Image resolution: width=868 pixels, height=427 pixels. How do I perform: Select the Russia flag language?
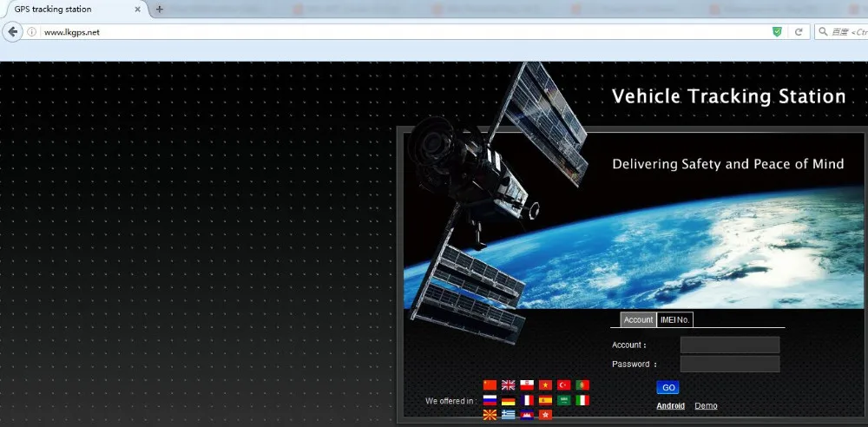(490, 400)
